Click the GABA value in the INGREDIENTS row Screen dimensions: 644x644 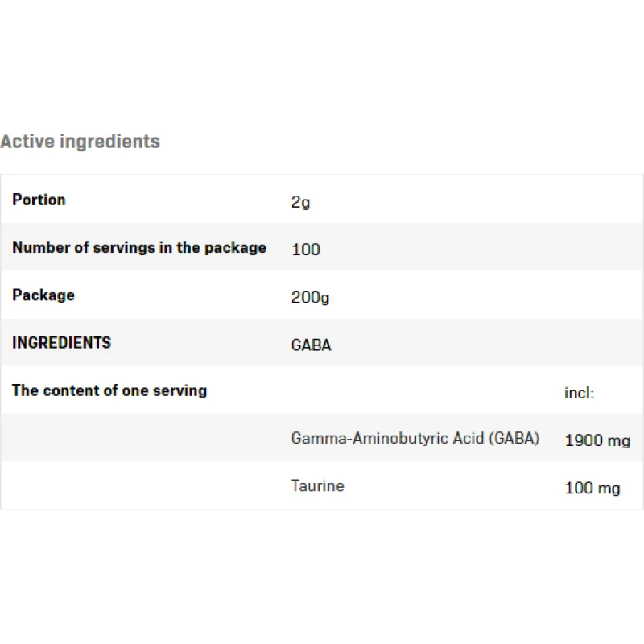(x=311, y=345)
